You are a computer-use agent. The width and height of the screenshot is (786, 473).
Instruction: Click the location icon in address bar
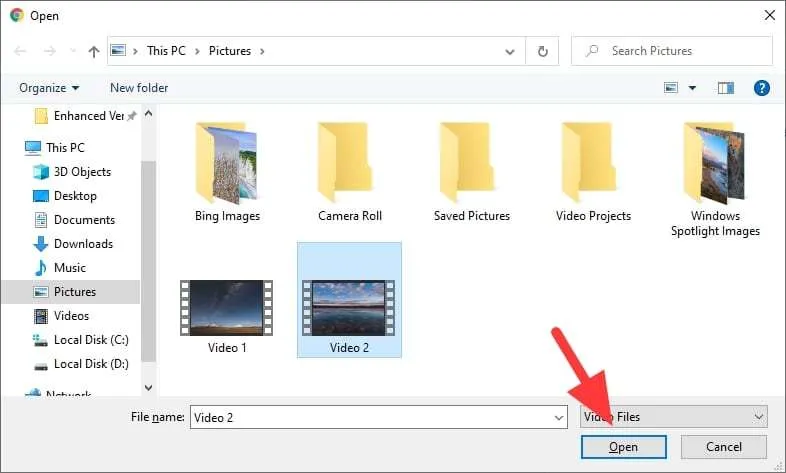pos(118,51)
